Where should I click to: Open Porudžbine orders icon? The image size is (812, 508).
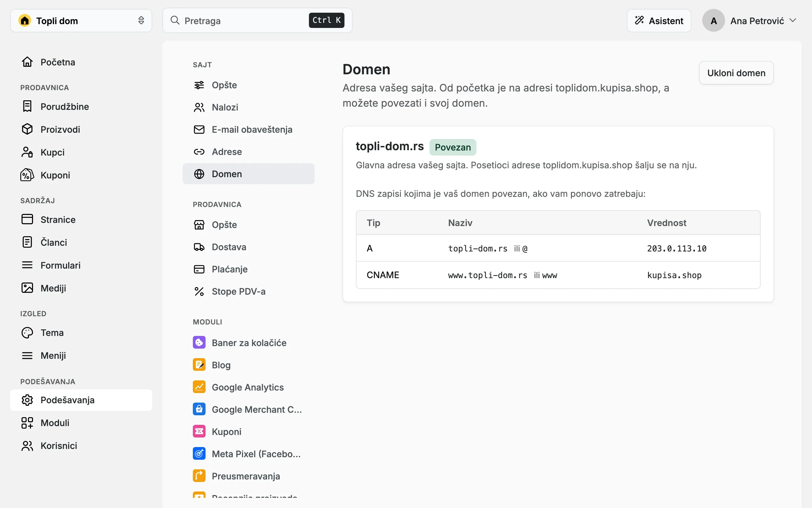[x=27, y=106]
